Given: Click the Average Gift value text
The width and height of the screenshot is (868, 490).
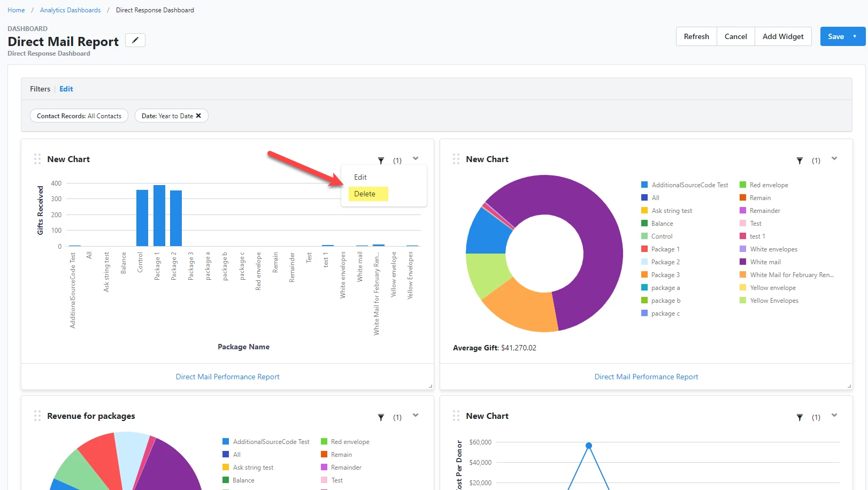Looking at the screenshot, I should 519,348.
